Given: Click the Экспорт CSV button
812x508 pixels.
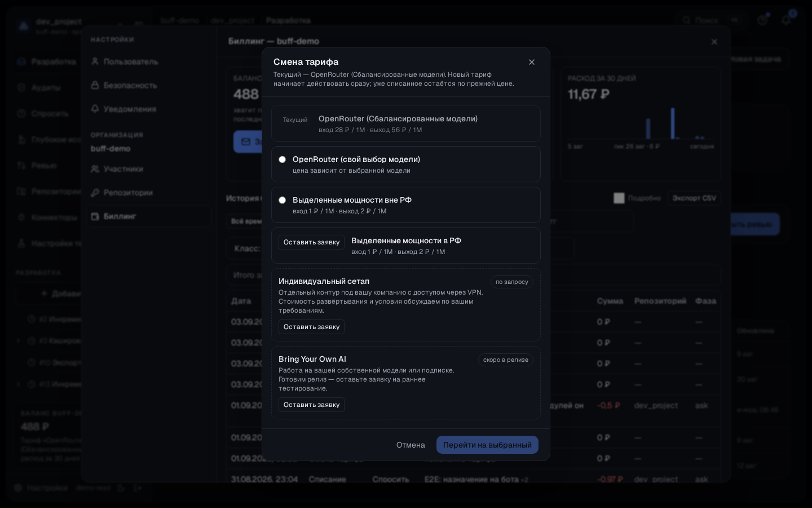Looking at the screenshot, I should (x=694, y=198).
